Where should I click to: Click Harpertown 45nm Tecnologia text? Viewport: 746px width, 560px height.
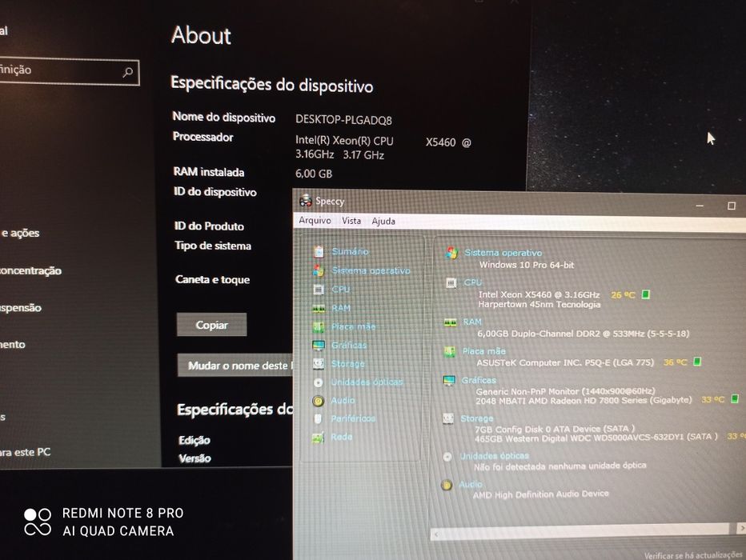click(539, 304)
